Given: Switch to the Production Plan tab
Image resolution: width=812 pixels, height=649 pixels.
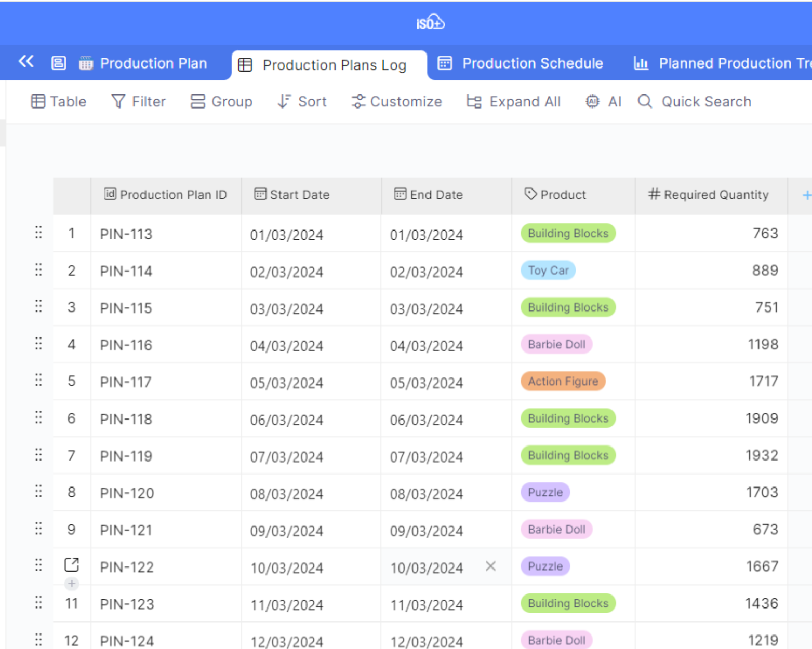Looking at the screenshot, I should [143, 63].
